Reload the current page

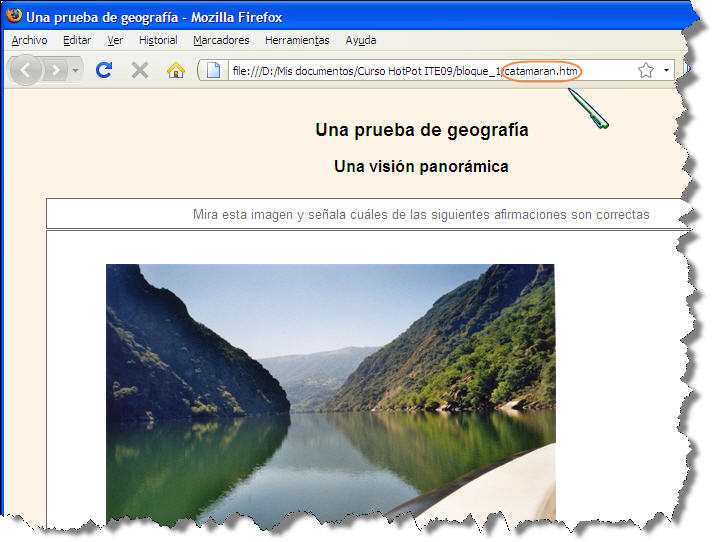coord(104,70)
